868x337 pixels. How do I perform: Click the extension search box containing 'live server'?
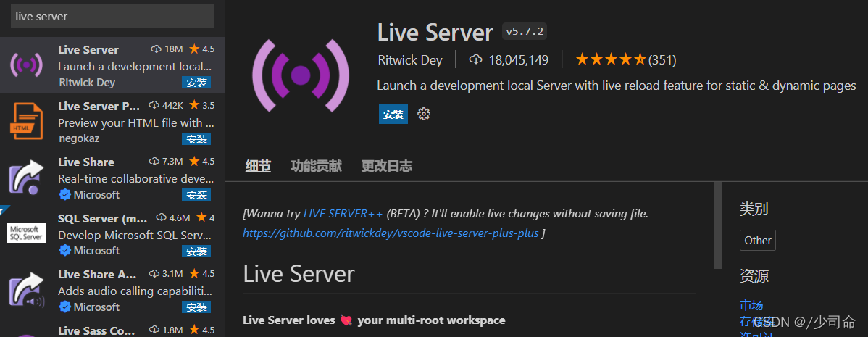click(112, 16)
